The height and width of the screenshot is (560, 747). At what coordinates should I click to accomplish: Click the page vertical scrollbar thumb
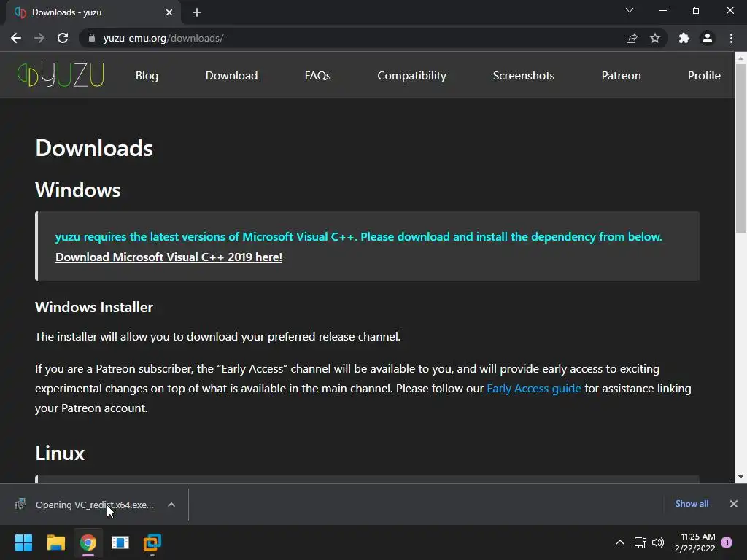click(x=740, y=149)
